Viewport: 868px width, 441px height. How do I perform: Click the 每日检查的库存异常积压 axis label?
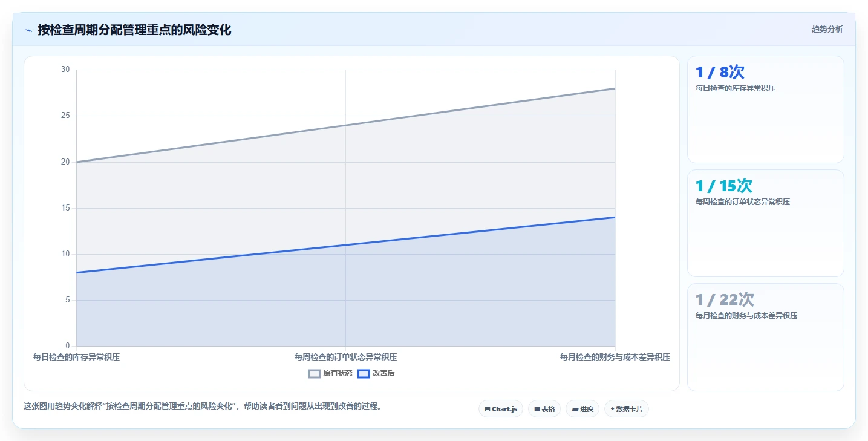(x=77, y=357)
